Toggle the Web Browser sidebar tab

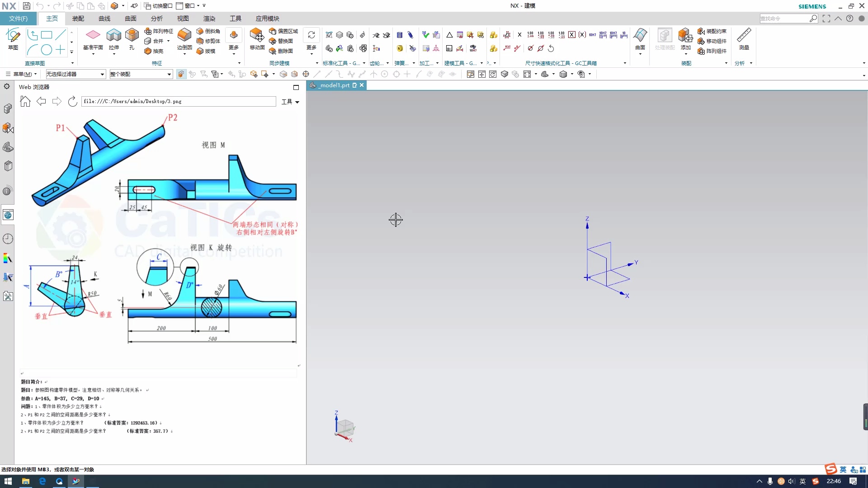[x=8, y=215]
